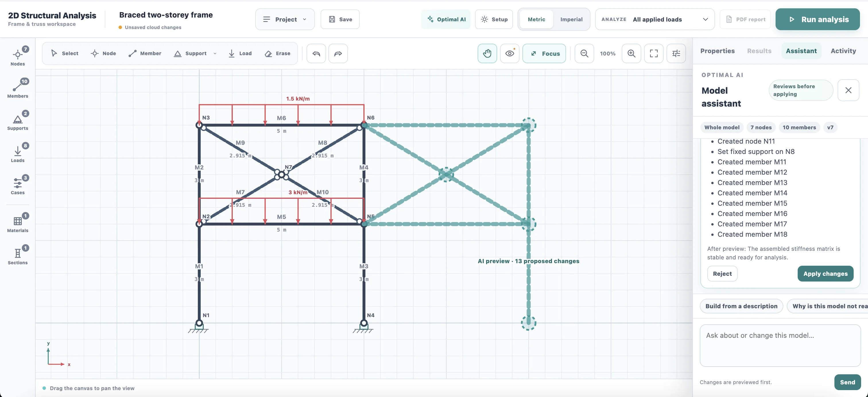
Task: Switch units to Metric
Action: [536, 19]
